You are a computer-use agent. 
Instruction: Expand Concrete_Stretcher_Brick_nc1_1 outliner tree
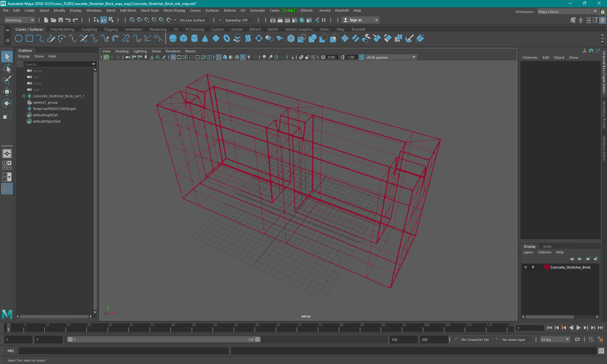tap(23, 96)
